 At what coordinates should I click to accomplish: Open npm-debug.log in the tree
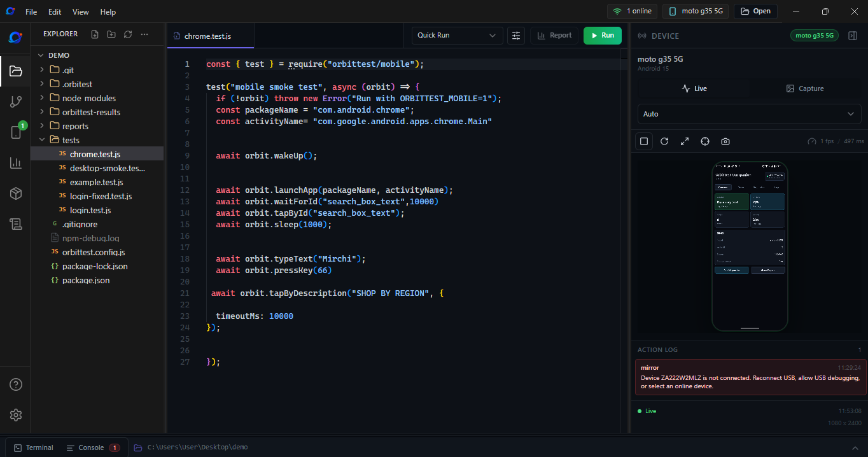click(97, 238)
